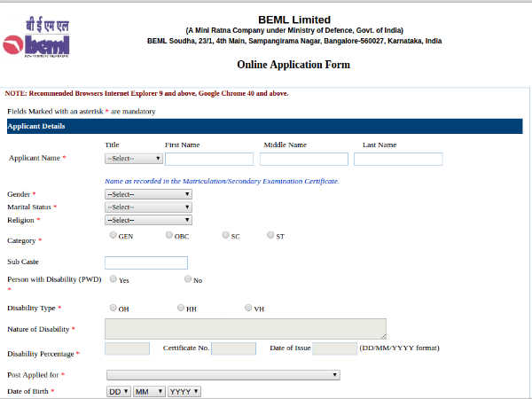The width and height of the screenshot is (532, 399).
Task: Click the Certificate No. field
Action: (x=234, y=348)
